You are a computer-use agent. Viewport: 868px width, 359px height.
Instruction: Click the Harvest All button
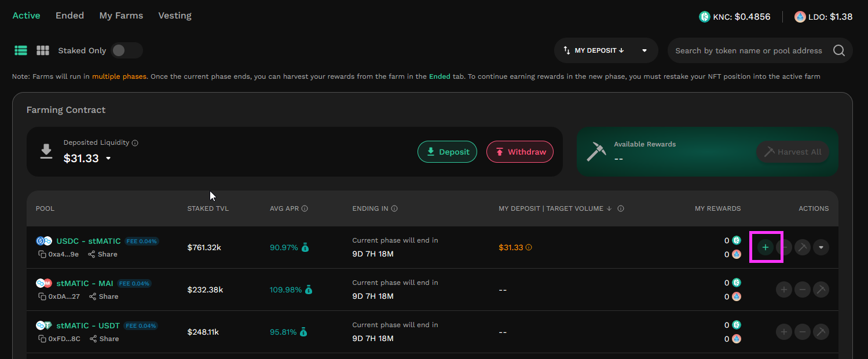(x=793, y=152)
